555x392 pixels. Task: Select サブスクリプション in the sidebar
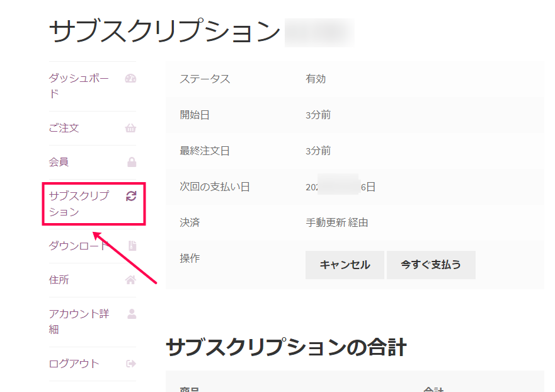pos(79,204)
